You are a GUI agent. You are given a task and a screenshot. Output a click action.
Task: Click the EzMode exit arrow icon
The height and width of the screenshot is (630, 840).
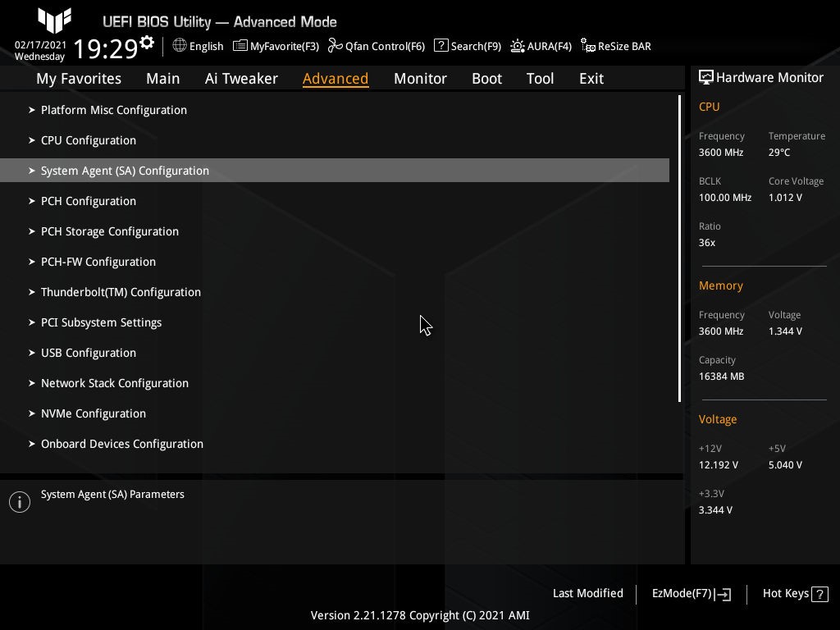723,594
